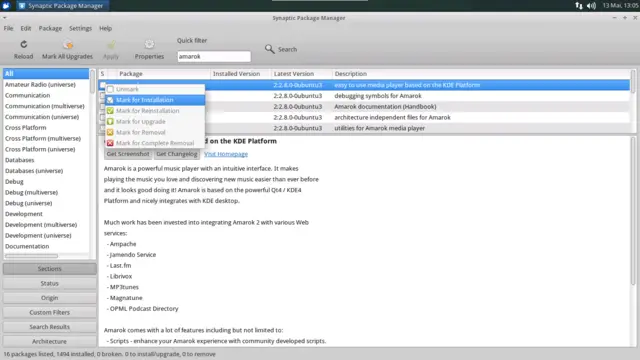
Task: Click the Mark All Upgrades icon
Action: pyautogui.click(x=68, y=44)
